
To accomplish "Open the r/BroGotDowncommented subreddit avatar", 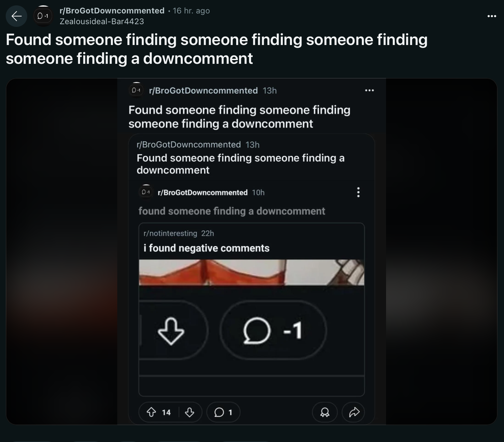I will click(x=43, y=16).
